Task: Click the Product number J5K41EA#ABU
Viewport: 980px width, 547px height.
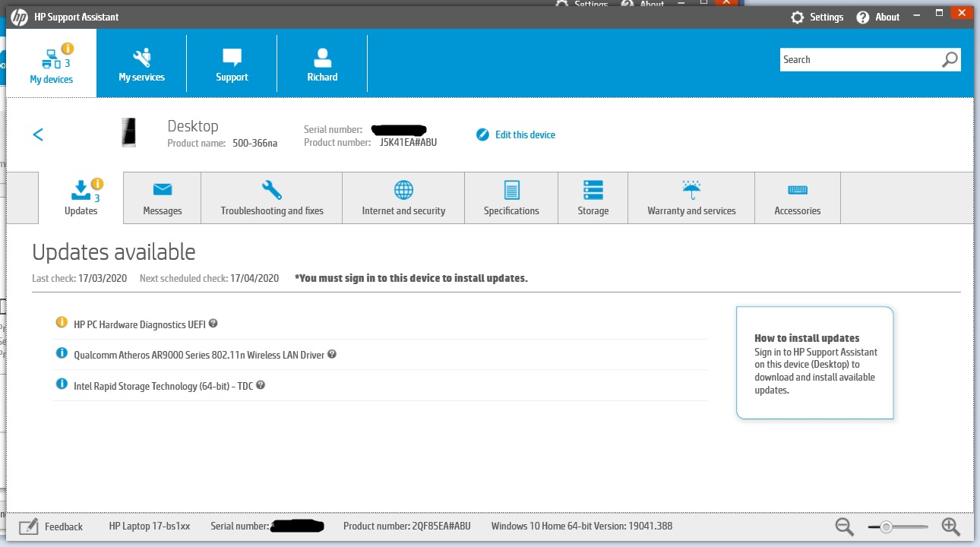Action: [x=408, y=142]
